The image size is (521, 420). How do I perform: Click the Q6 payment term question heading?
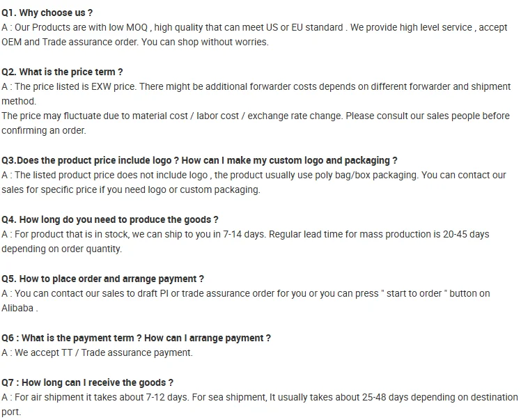point(136,338)
